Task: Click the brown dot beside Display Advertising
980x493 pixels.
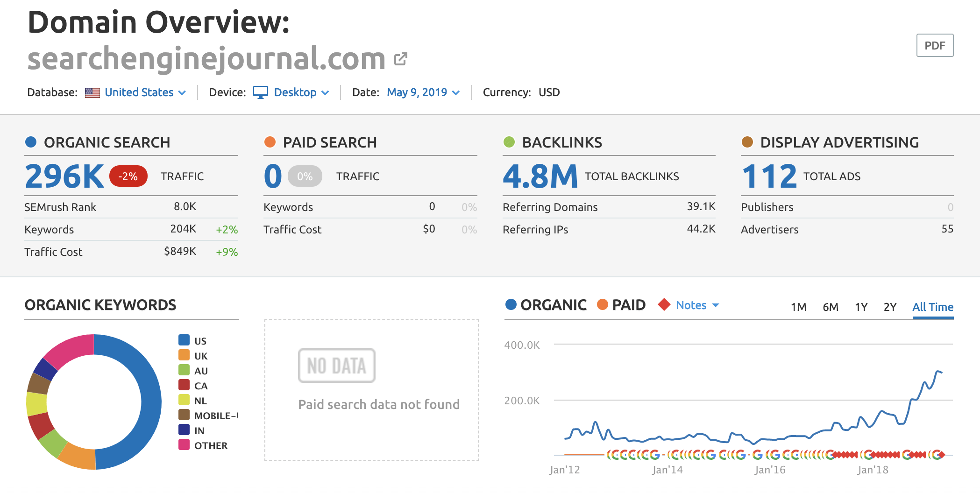Action: pyautogui.click(x=747, y=142)
